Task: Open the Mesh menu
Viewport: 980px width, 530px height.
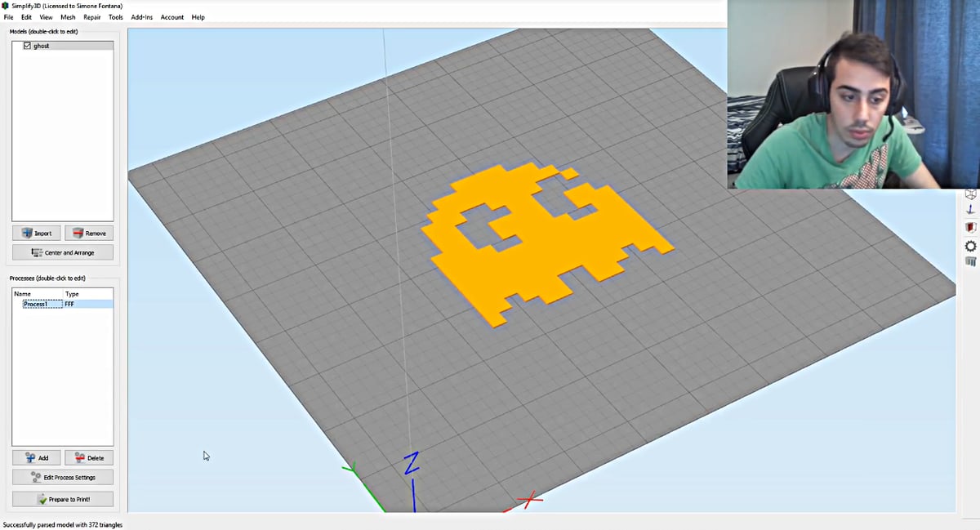Action: tap(68, 17)
